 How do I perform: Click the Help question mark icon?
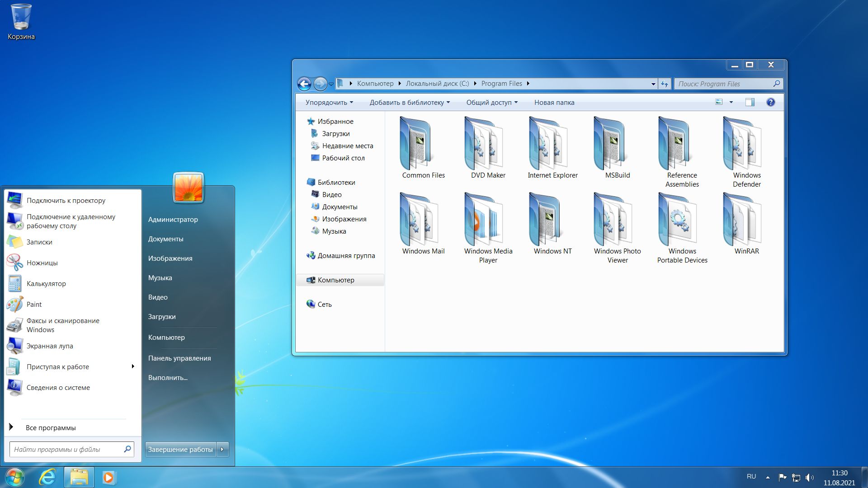click(770, 103)
